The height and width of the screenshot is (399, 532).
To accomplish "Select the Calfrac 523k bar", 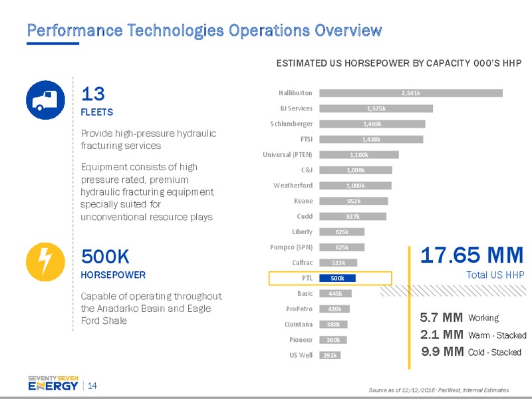I will [338, 263].
